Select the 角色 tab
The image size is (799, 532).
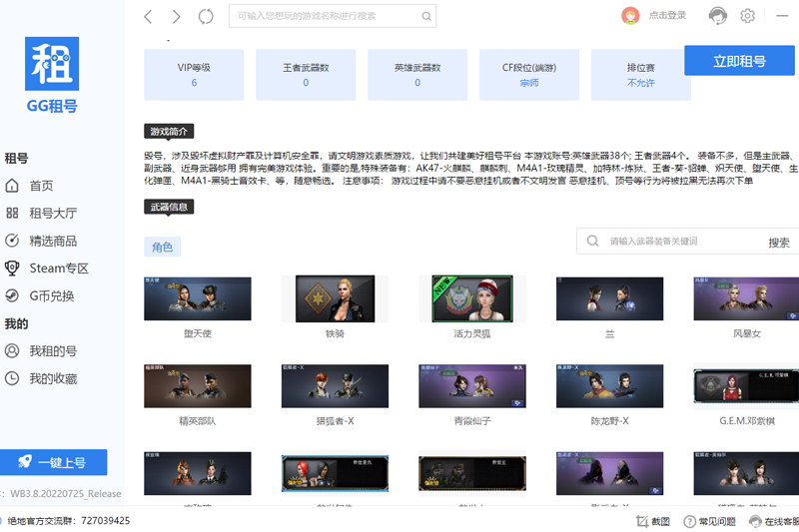point(162,247)
